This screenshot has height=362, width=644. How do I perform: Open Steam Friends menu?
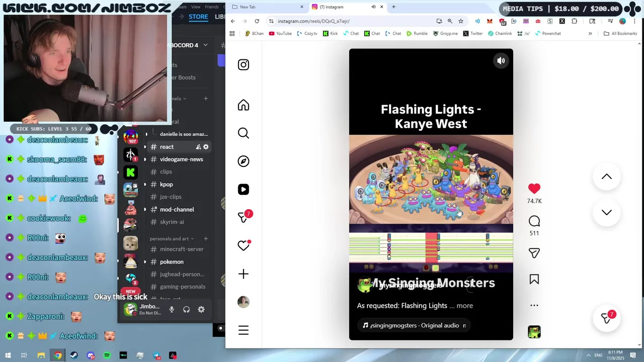pyautogui.click(x=212, y=7)
